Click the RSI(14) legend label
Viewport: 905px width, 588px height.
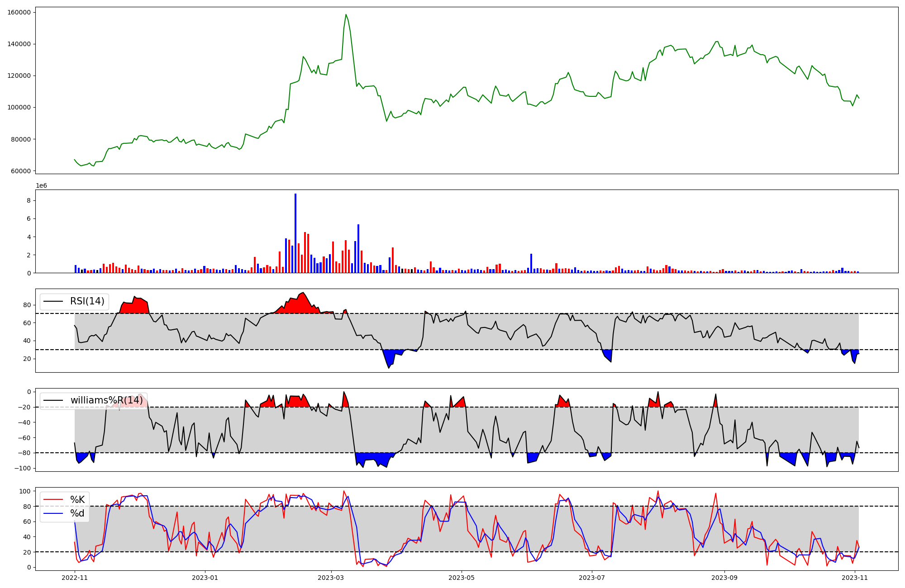pos(87,301)
